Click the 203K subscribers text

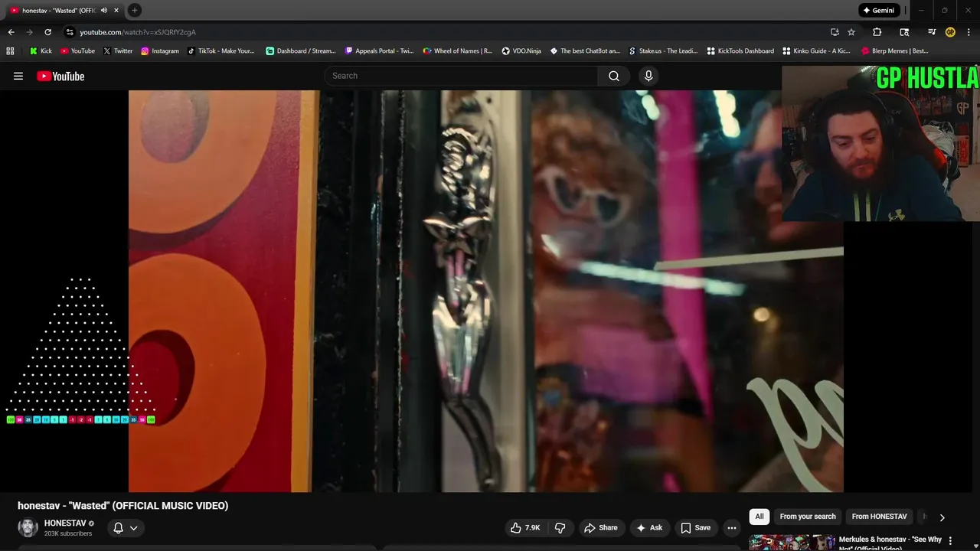pos(68,533)
